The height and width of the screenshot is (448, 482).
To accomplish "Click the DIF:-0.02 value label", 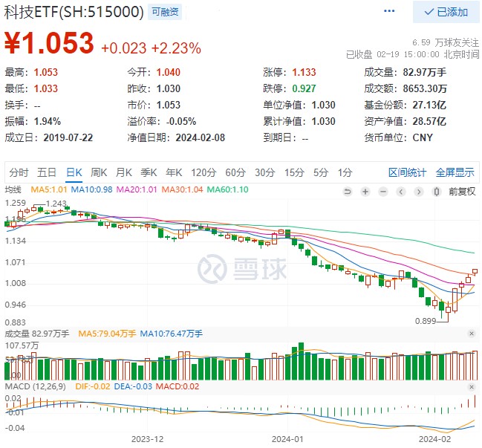I will 93,387.
